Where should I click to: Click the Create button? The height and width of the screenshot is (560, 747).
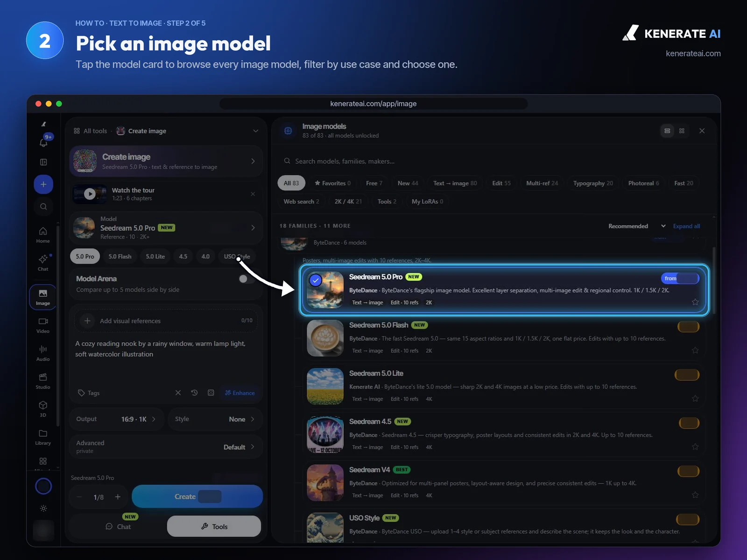tap(197, 497)
